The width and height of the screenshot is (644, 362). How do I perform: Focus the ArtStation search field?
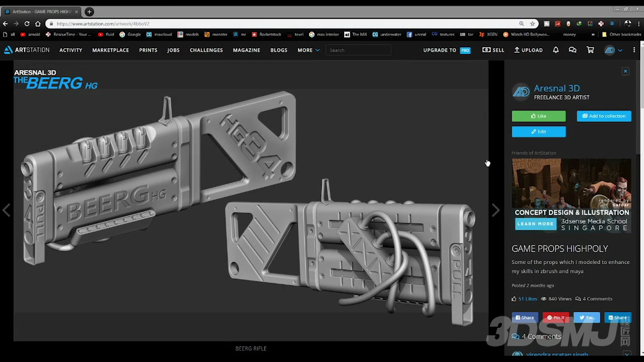[358, 50]
